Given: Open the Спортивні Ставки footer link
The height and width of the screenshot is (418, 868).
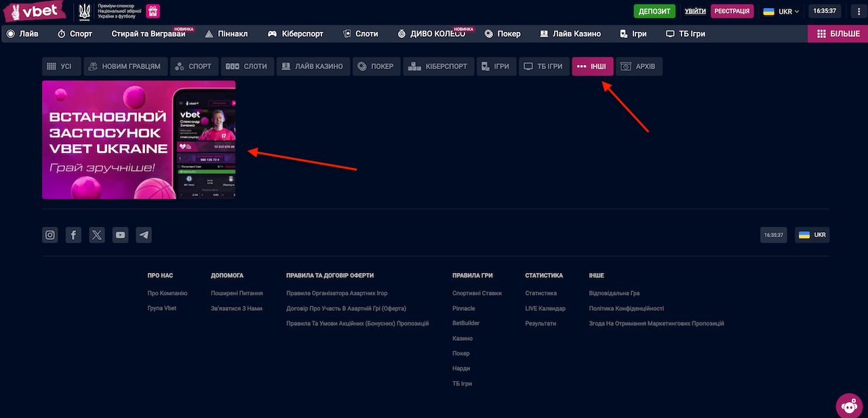Looking at the screenshot, I should click(x=477, y=293).
